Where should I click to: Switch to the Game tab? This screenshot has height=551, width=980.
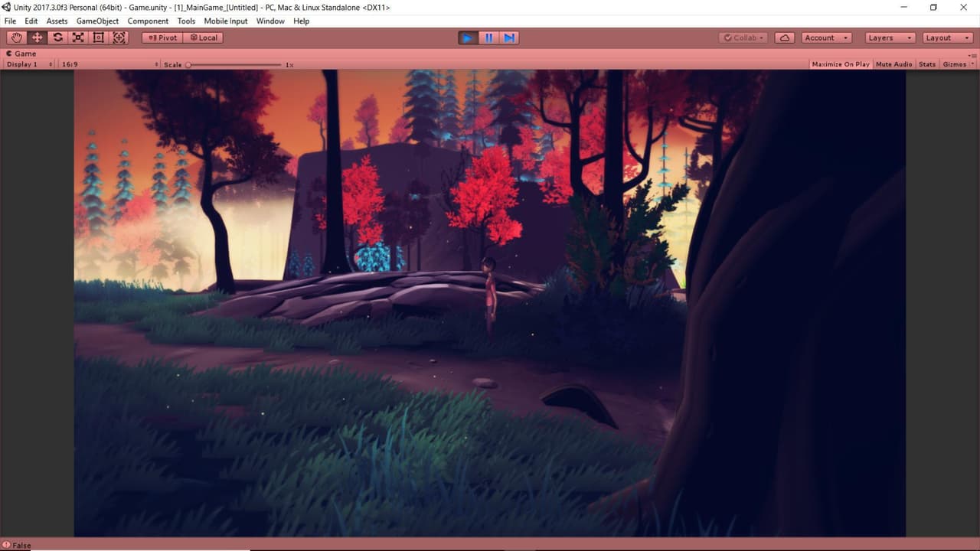(x=21, y=54)
